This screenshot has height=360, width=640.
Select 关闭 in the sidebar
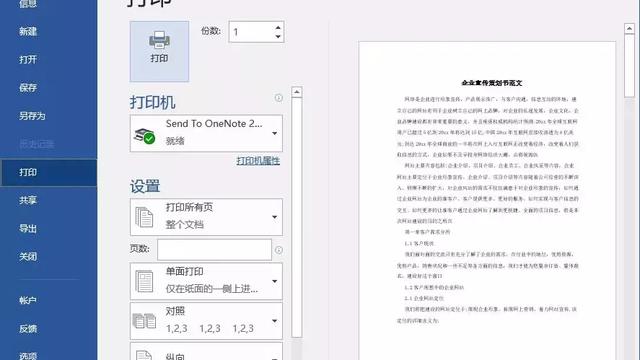coord(28,257)
